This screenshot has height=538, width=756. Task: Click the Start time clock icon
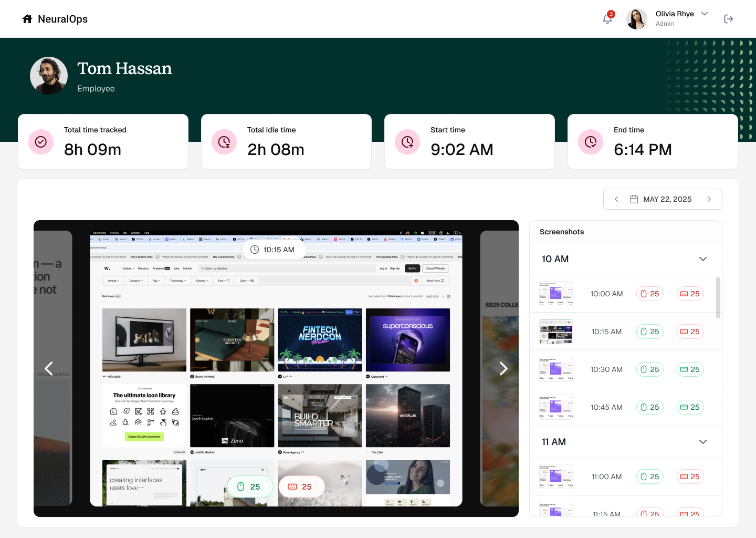[407, 142]
